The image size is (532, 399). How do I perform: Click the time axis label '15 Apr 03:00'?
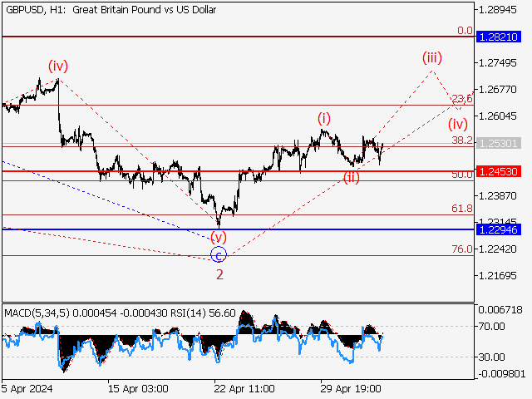(138, 388)
